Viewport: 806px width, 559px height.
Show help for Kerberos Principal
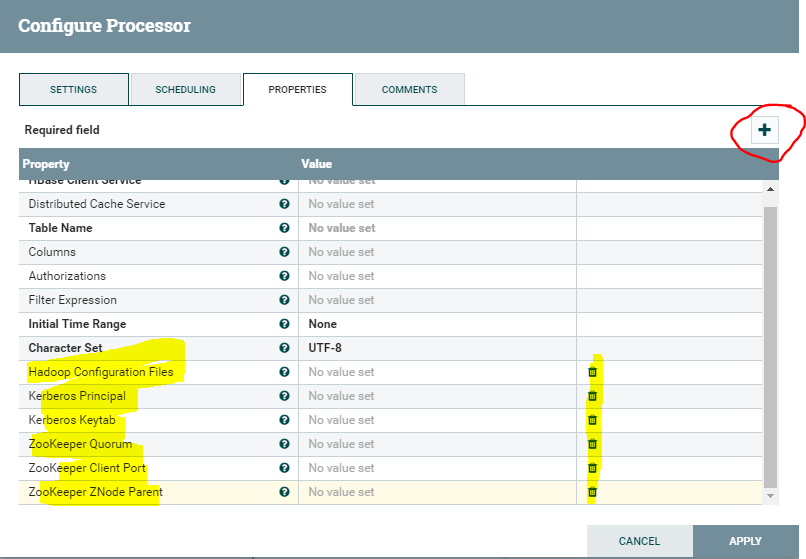point(284,396)
